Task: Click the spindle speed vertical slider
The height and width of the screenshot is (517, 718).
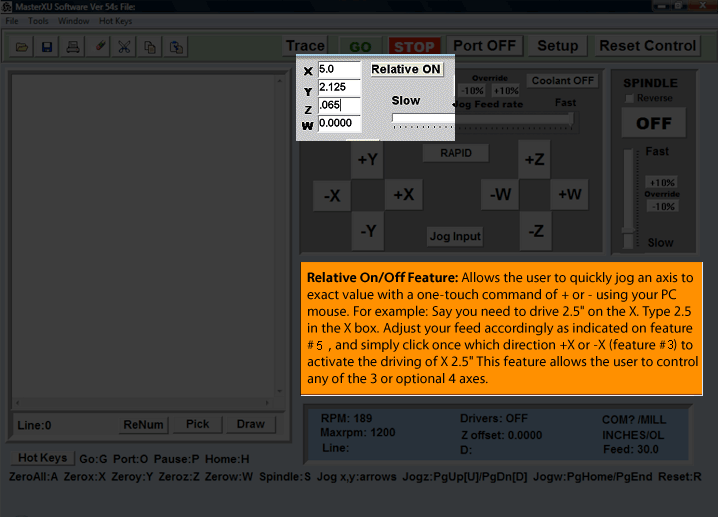Action: 628,198
